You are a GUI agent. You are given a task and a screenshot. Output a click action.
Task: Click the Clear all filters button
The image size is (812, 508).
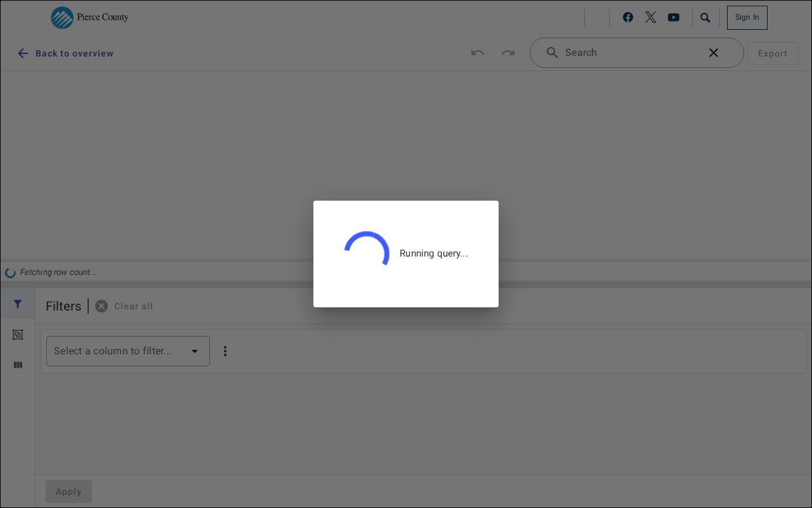click(x=124, y=306)
